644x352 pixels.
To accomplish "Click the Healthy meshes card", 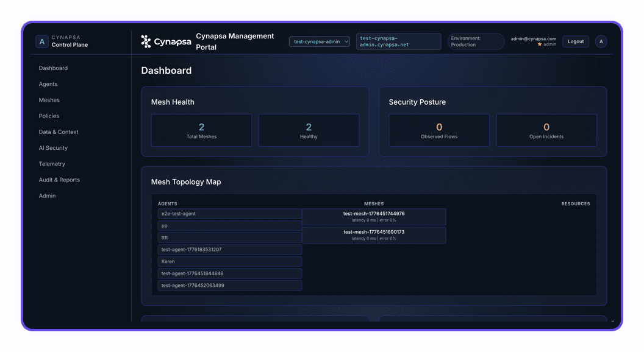I will (309, 130).
